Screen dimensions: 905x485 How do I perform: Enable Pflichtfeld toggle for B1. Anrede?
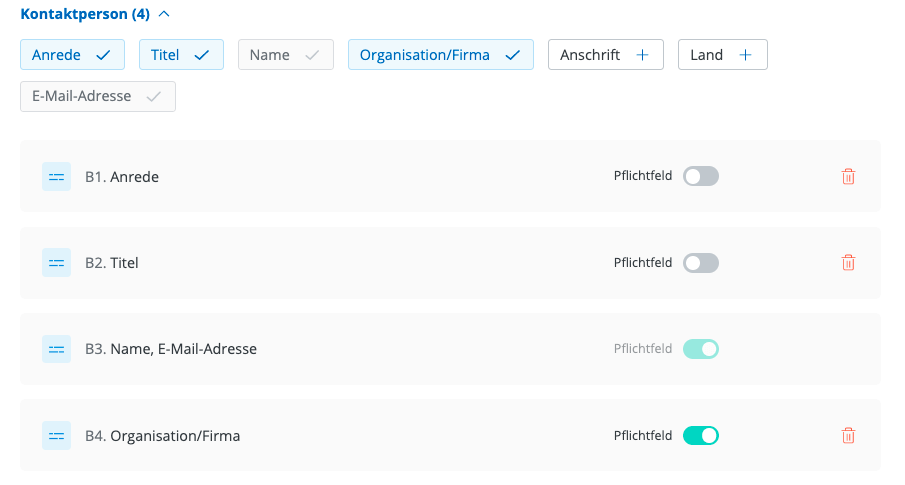point(700,177)
